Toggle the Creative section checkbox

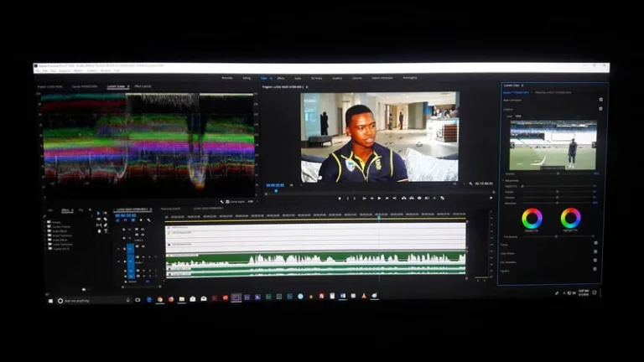[x=600, y=109]
